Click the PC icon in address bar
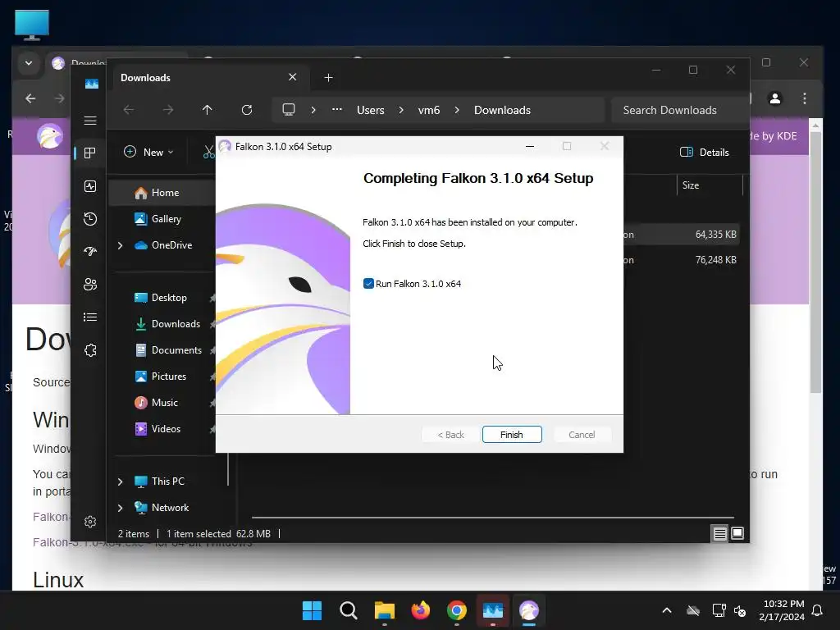 click(x=289, y=110)
